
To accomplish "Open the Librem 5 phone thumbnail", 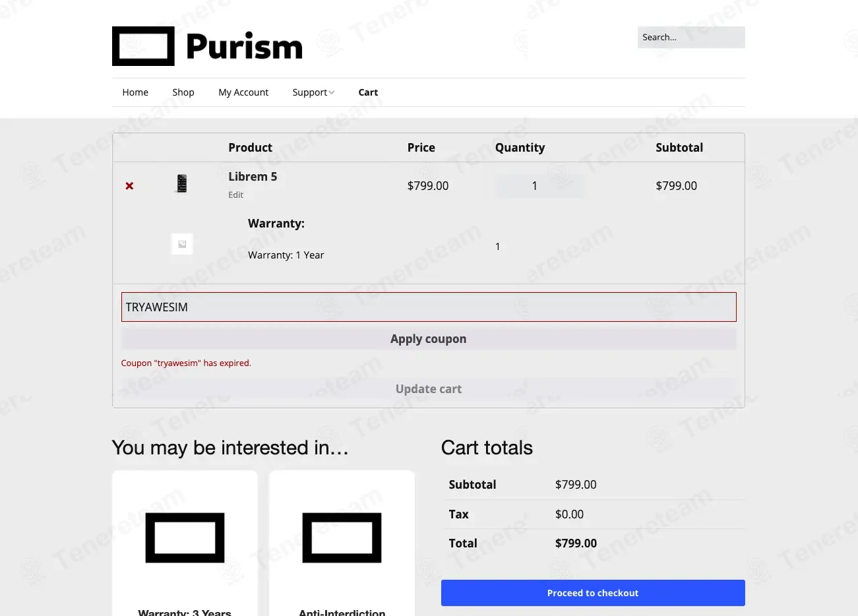I will pyautogui.click(x=182, y=183).
